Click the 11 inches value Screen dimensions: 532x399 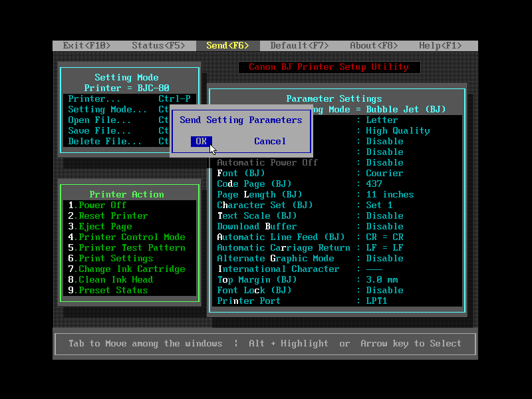[390, 194]
